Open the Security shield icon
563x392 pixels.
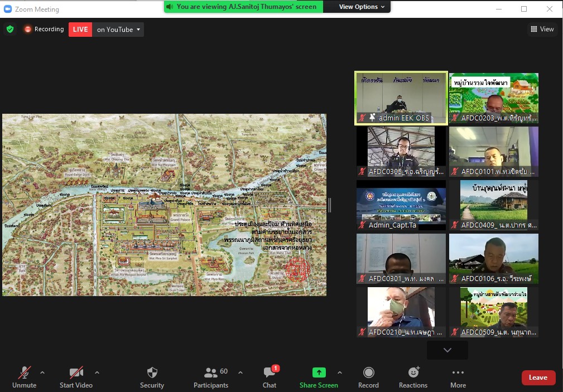152,372
